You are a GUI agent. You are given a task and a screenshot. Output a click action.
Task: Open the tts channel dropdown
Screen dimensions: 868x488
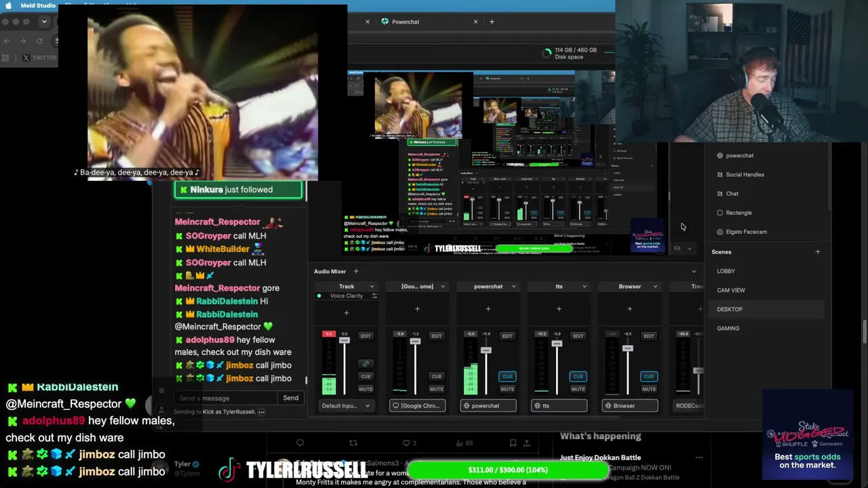point(584,287)
